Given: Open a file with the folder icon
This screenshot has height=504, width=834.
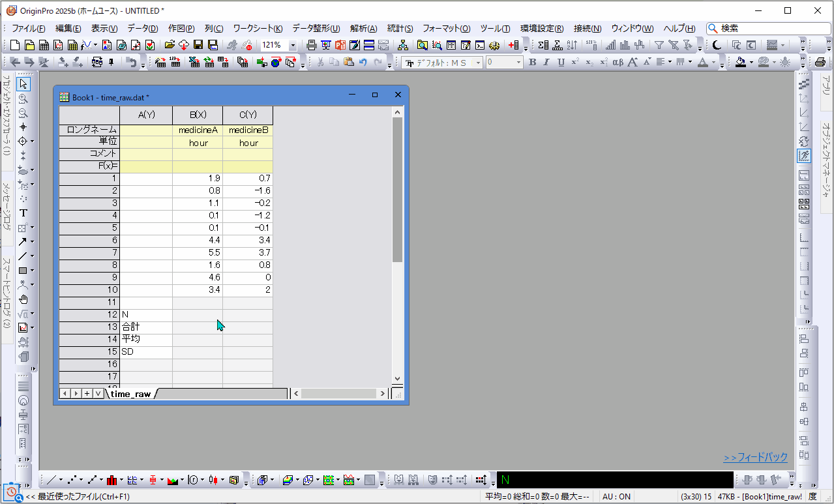Looking at the screenshot, I should point(170,45).
